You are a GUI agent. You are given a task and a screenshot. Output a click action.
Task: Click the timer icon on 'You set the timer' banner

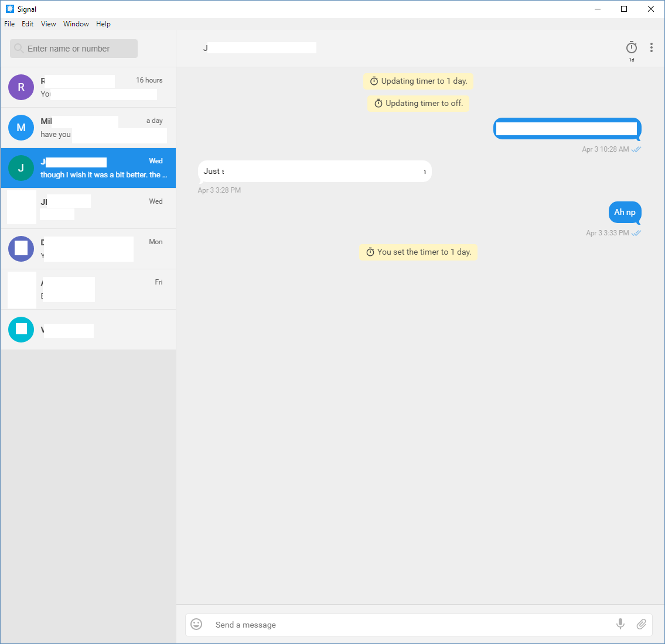click(370, 252)
